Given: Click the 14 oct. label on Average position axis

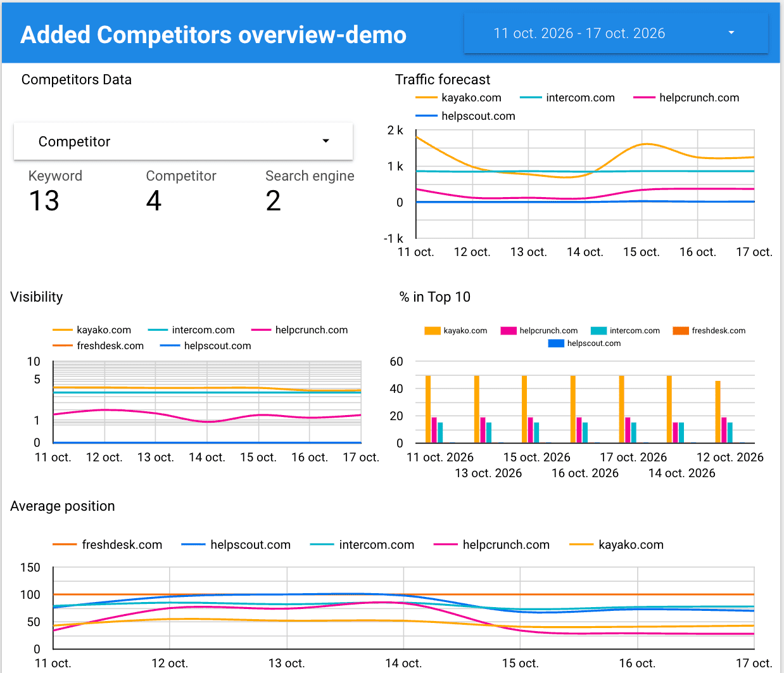Looking at the screenshot, I should point(403,663).
